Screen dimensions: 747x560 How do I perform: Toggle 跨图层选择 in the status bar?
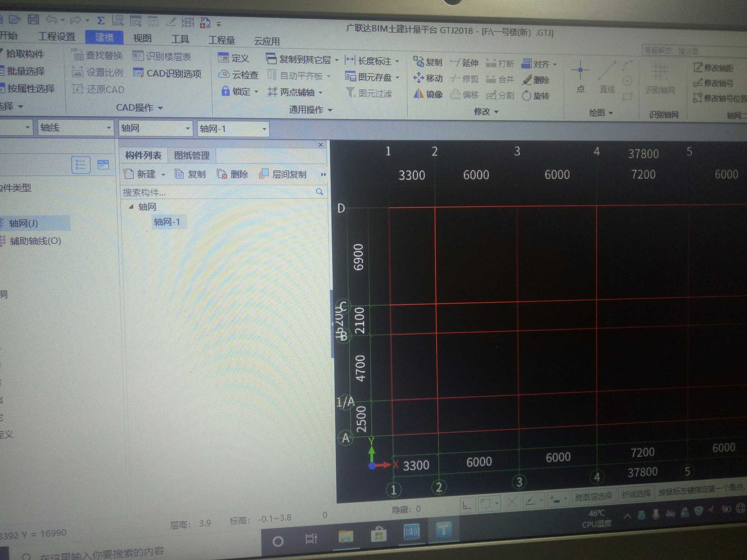click(x=593, y=497)
